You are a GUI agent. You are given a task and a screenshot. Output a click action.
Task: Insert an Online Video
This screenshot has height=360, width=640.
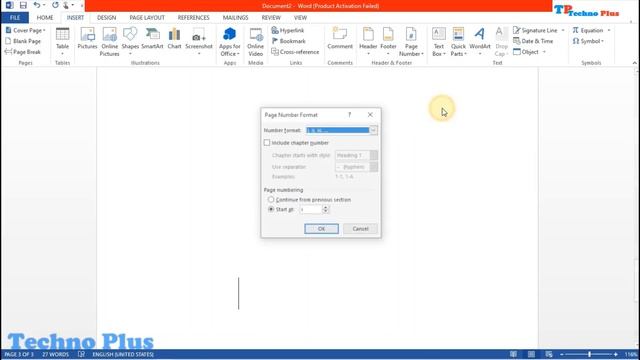[256, 41]
